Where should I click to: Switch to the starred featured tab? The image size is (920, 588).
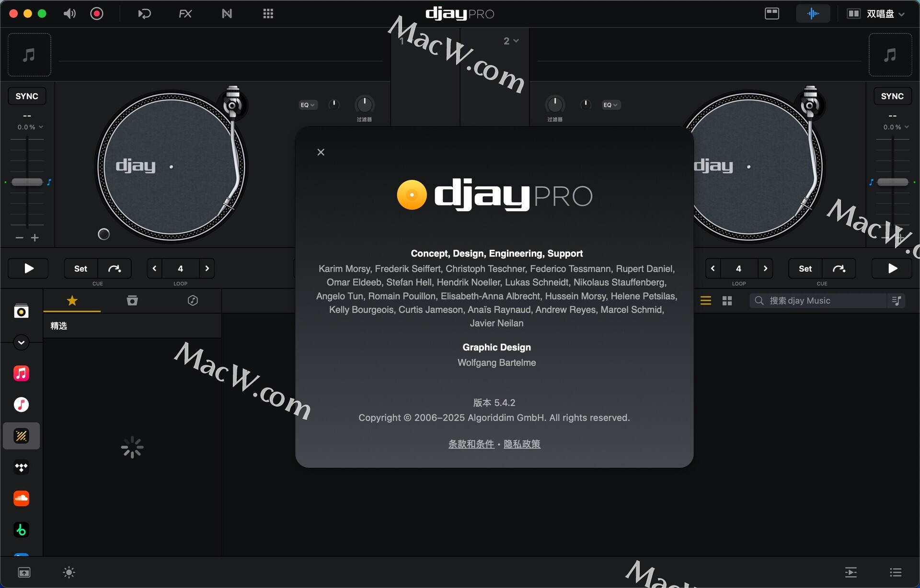[x=72, y=301]
